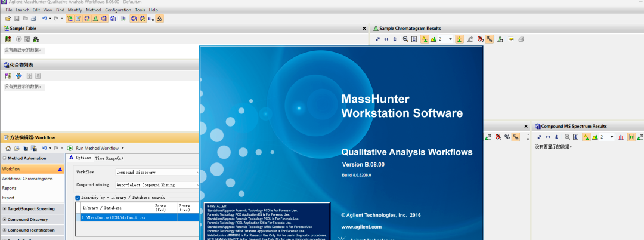Viewport: 644px width, 240px height.
Task: Click the grid-with-letters icon in main toolbar
Action: [151, 19]
